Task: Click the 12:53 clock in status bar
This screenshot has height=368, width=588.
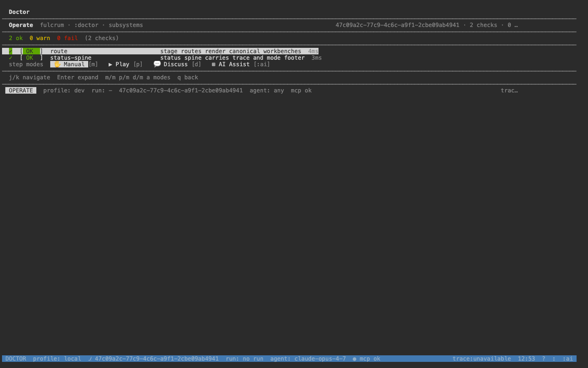Action: click(x=526, y=359)
